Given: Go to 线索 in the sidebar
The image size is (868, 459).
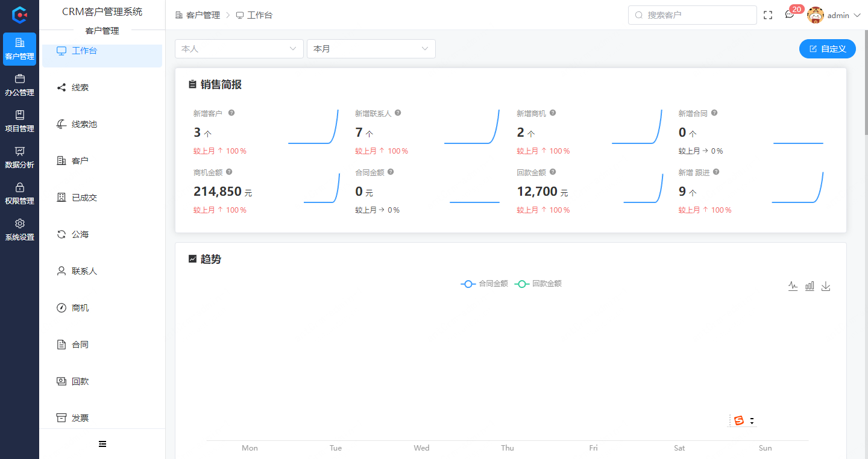Looking at the screenshot, I should click(102, 87).
